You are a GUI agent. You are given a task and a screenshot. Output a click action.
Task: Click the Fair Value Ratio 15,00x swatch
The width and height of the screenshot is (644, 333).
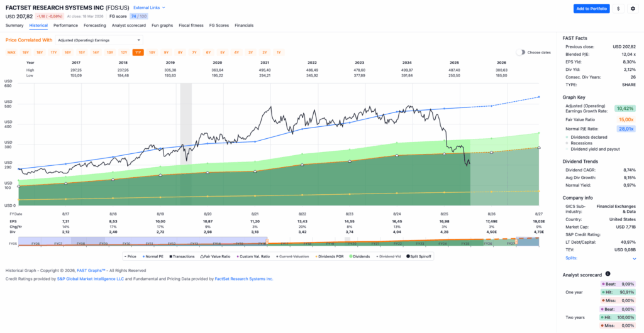tap(625, 119)
